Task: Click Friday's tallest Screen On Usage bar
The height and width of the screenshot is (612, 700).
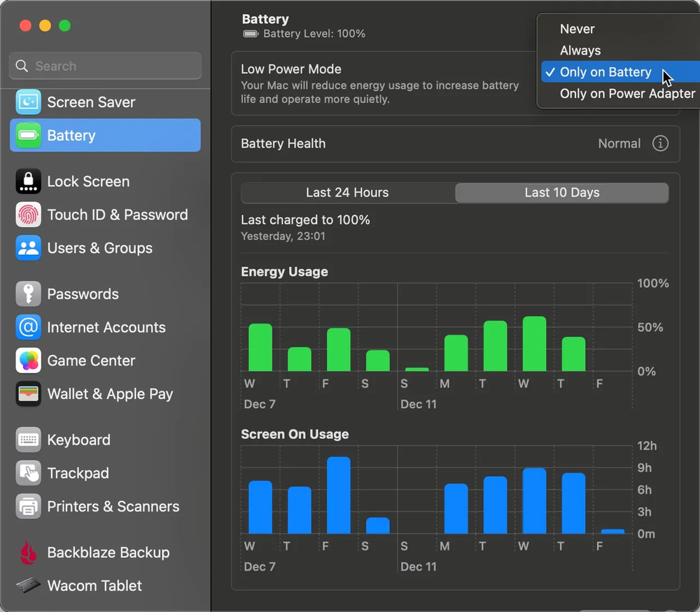Action: [x=339, y=495]
